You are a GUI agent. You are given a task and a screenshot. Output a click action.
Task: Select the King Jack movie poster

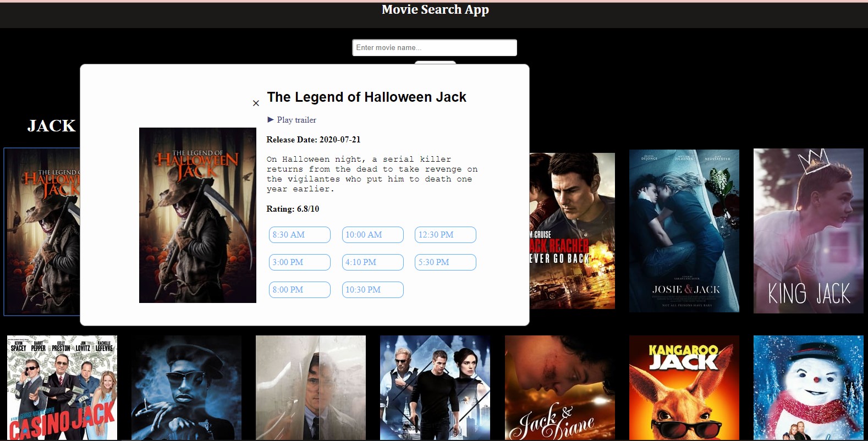click(809, 231)
